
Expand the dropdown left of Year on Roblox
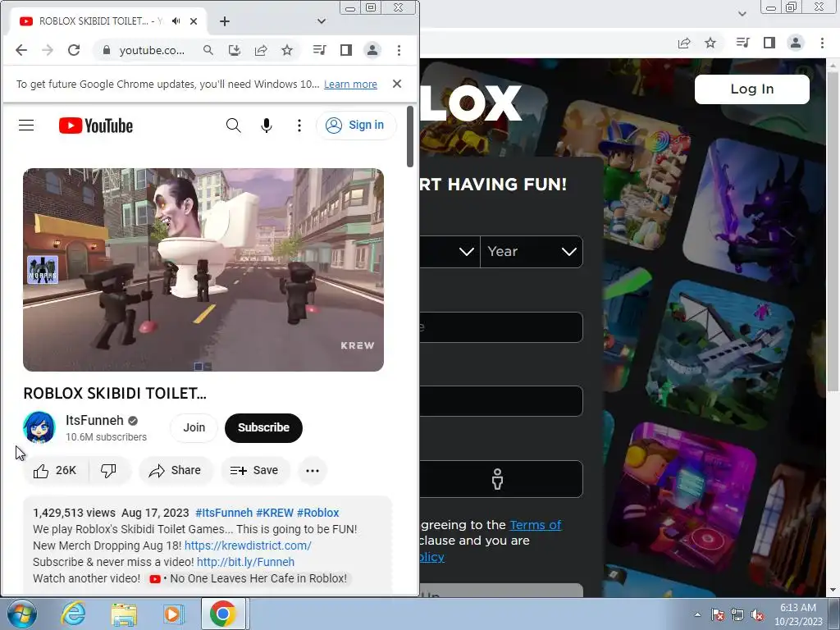(x=450, y=251)
